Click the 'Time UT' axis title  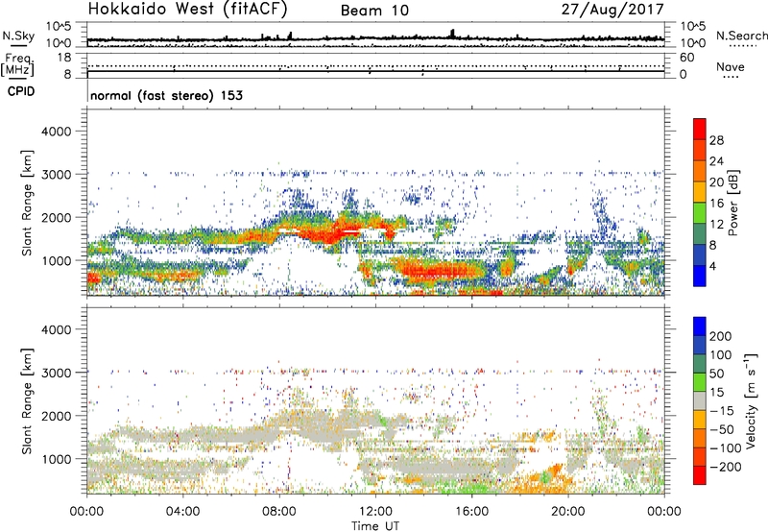coord(375,526)
